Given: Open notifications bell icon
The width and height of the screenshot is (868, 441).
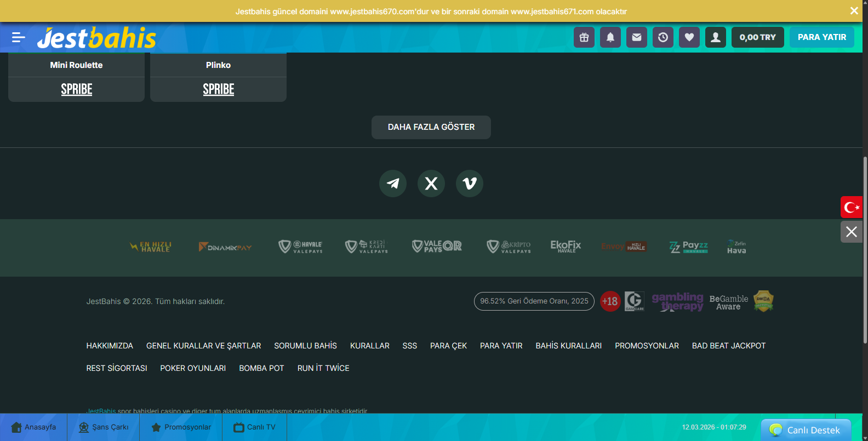Looking at the screenshot, I should click(x=610, y=37).
